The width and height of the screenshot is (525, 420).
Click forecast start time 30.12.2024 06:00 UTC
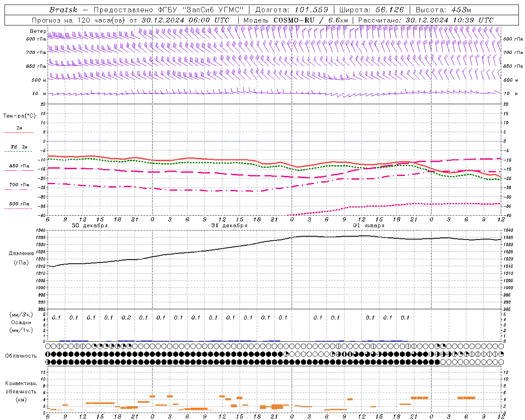[x=185, y=20]
